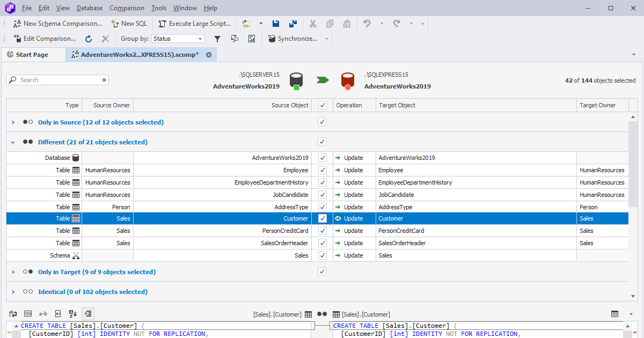Screen dimensions: 644x338
Task: Select the generate comparison report icon
Action: [251, 38]
